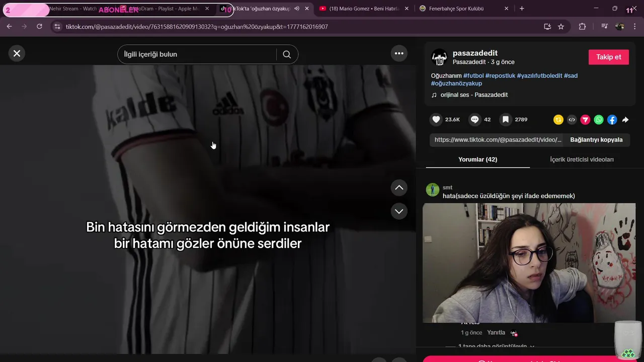
Task: Click the #sad hashtag
Action: point(571,76)
